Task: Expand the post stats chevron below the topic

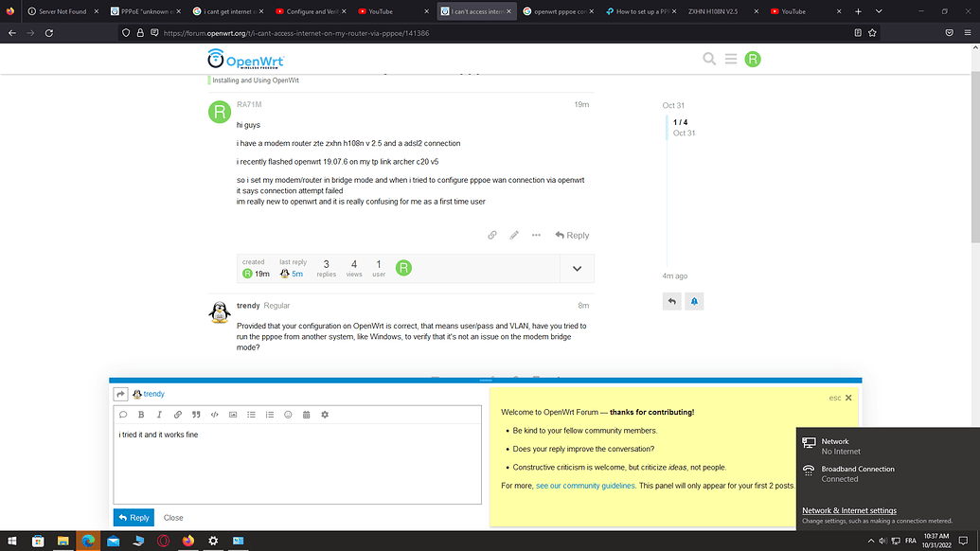Action: [577, 268]
